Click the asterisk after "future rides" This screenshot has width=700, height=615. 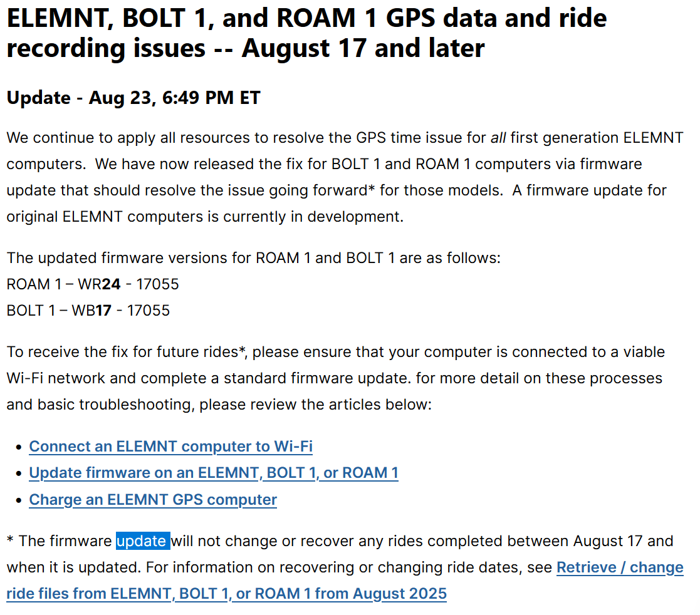pyautogui.click(x=242, y=349)
